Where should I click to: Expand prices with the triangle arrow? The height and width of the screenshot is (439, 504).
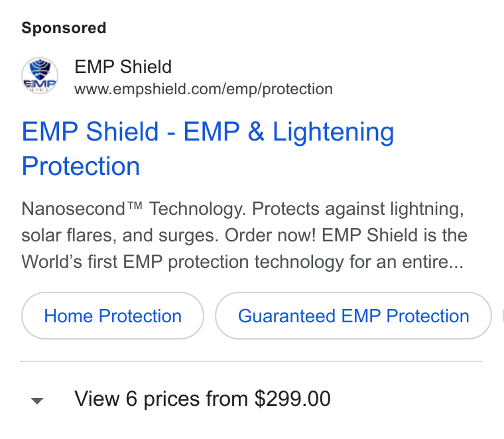click(x=37, y=401)
